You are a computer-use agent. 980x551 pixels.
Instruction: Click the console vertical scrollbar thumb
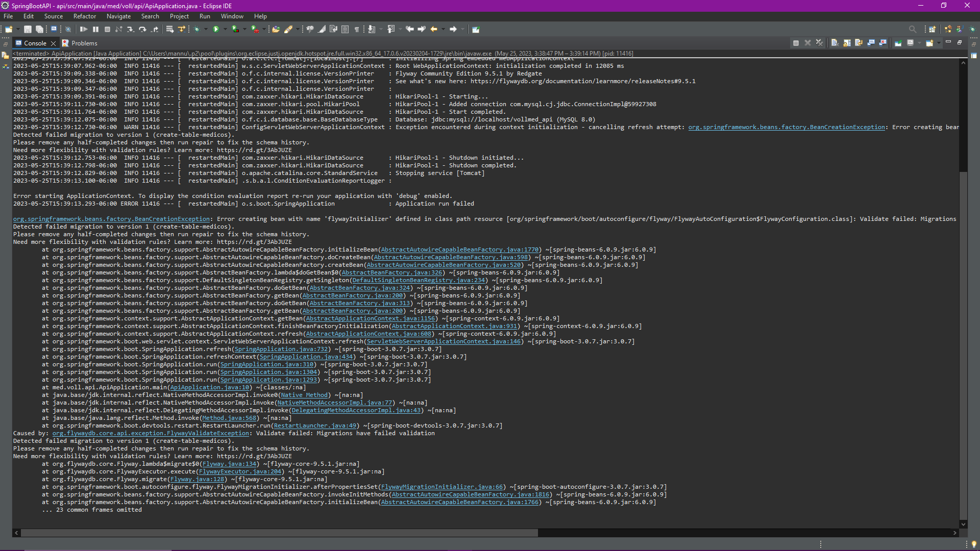tap(963, 345)
